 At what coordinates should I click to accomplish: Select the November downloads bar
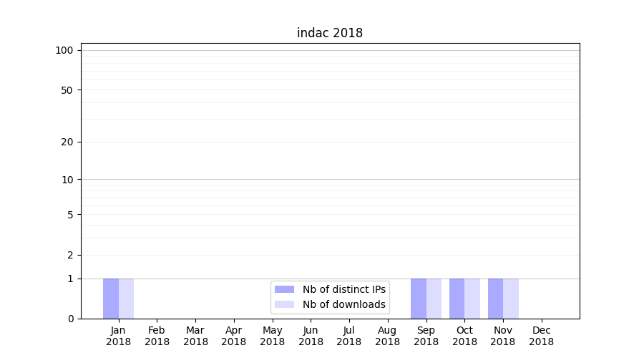[x=511, y=299]
